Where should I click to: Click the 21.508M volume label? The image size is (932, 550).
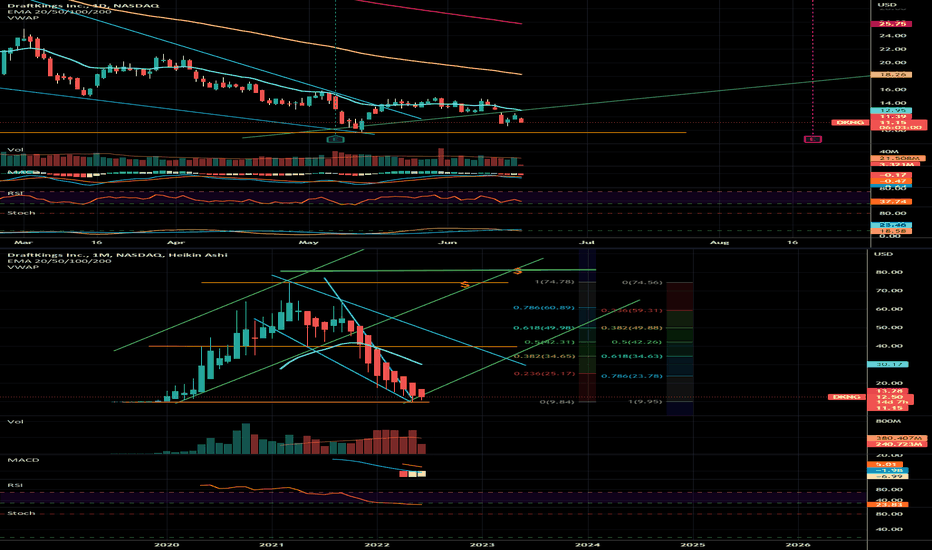click(898, 158)
